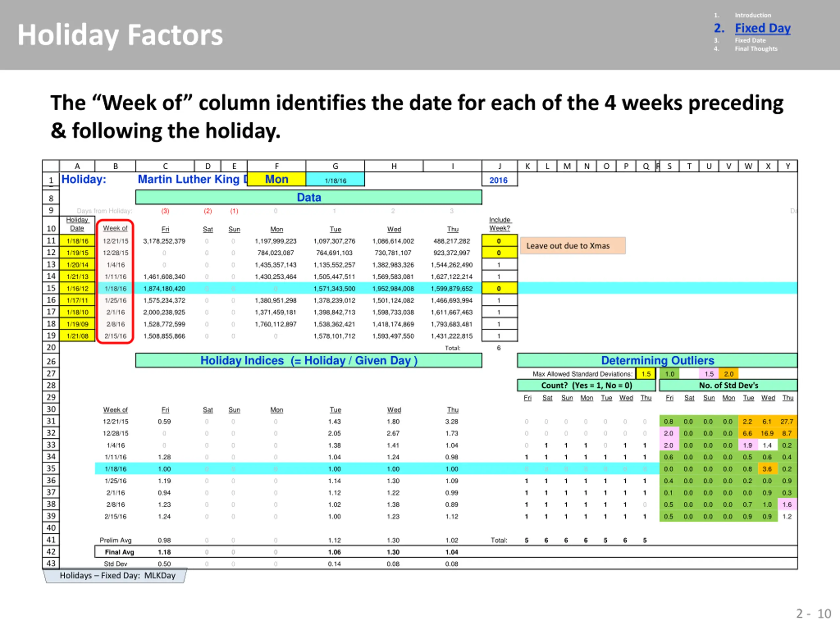Click the Determining Outliers header

point(657,360)
